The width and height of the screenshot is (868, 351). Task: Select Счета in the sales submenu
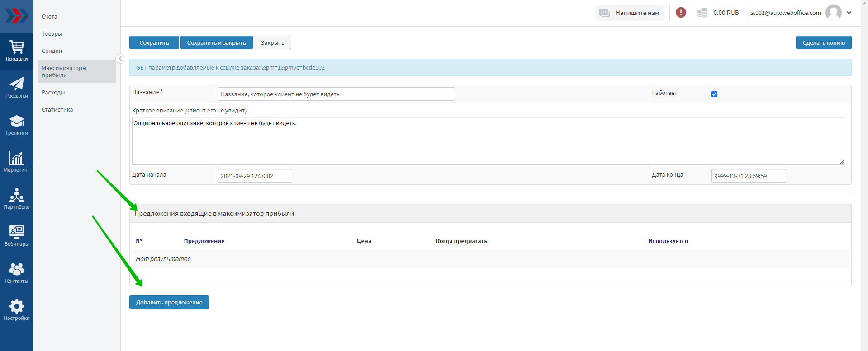pos(49,17)
